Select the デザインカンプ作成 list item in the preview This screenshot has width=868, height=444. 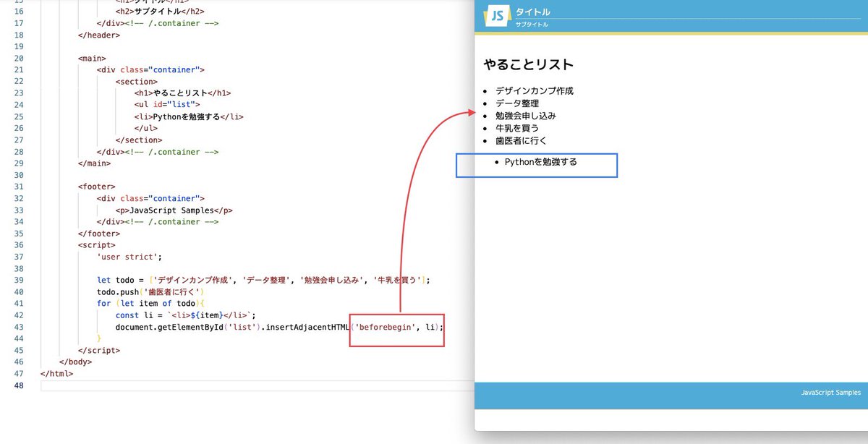point(535,91)
